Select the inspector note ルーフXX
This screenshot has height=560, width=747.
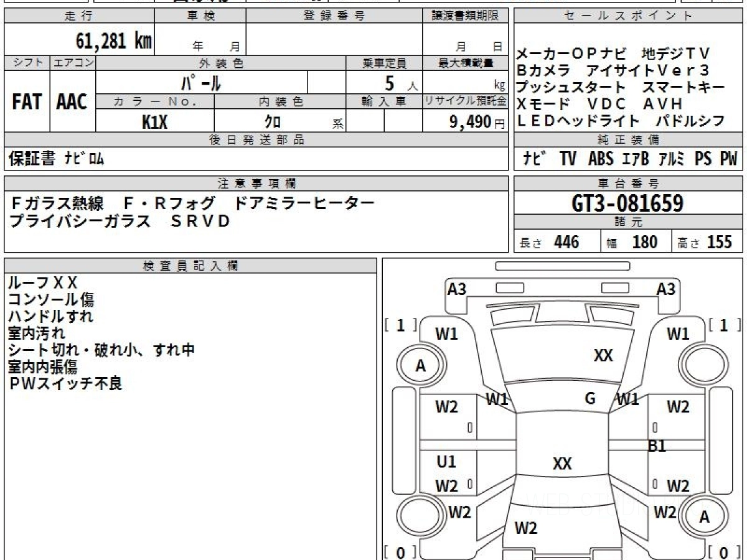coord(43,283)
